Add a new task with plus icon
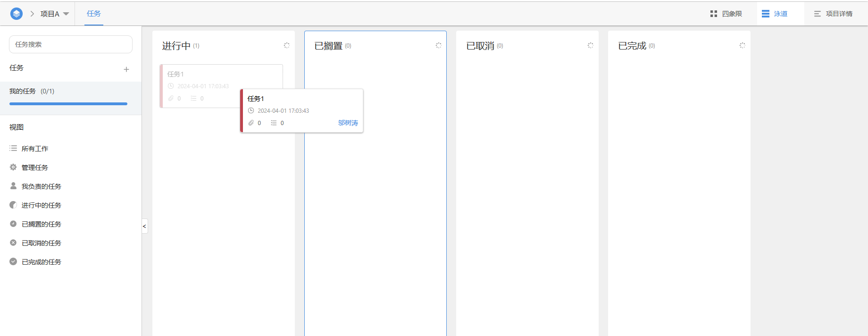 tap(126, 69)
